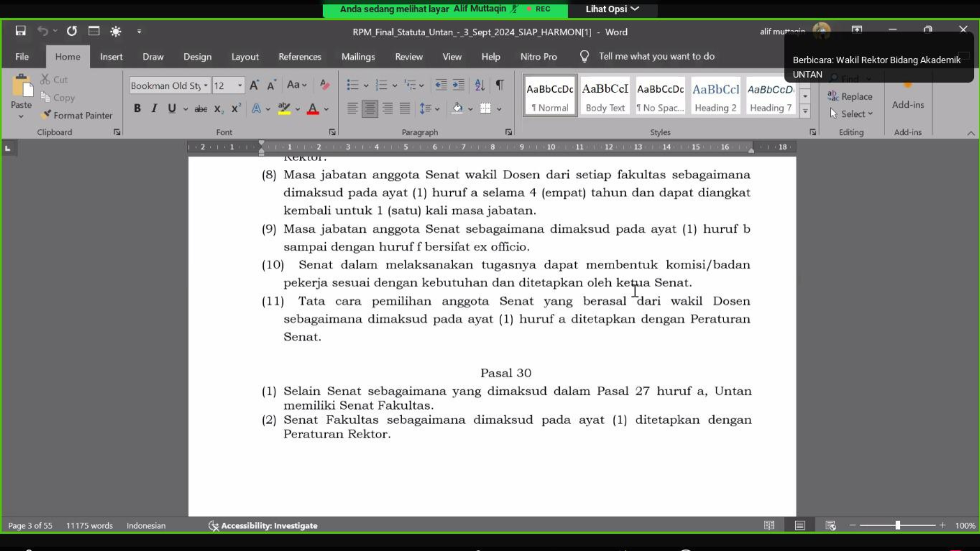The height and width of the screenshot is (551, 980).
Task: Open the Nitro Pro tab
Action: (538, 57)
